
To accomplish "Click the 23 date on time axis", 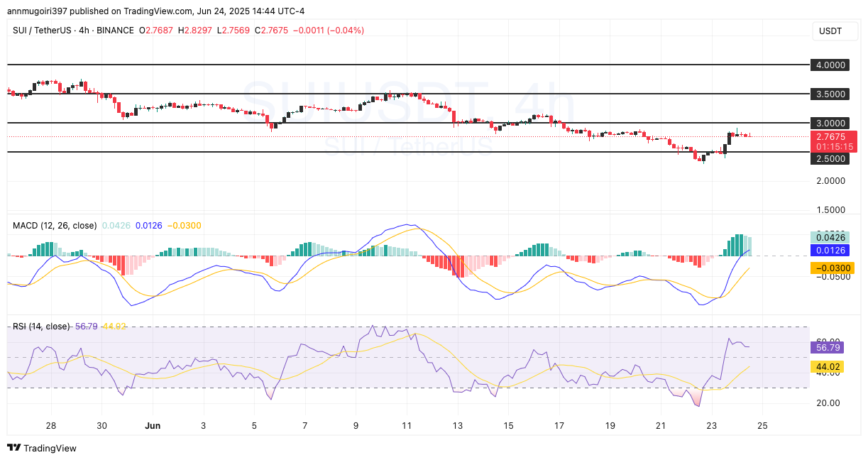I will click(712, 425).
